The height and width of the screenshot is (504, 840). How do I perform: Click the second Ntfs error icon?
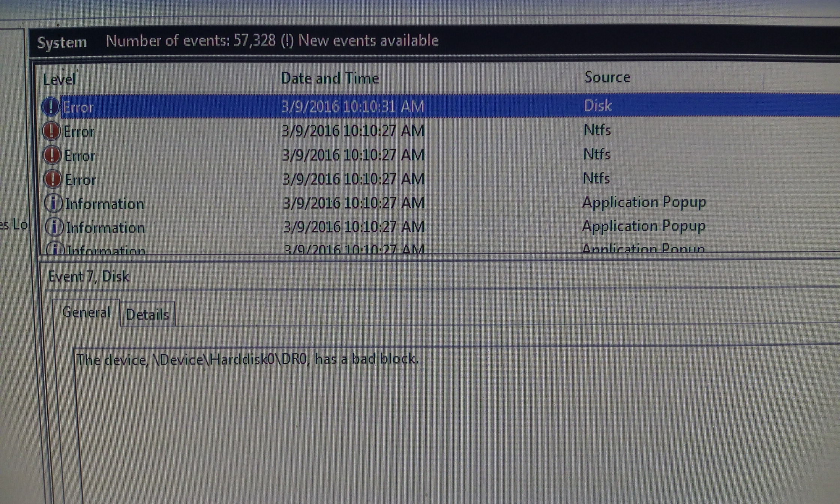click(52, 155)
